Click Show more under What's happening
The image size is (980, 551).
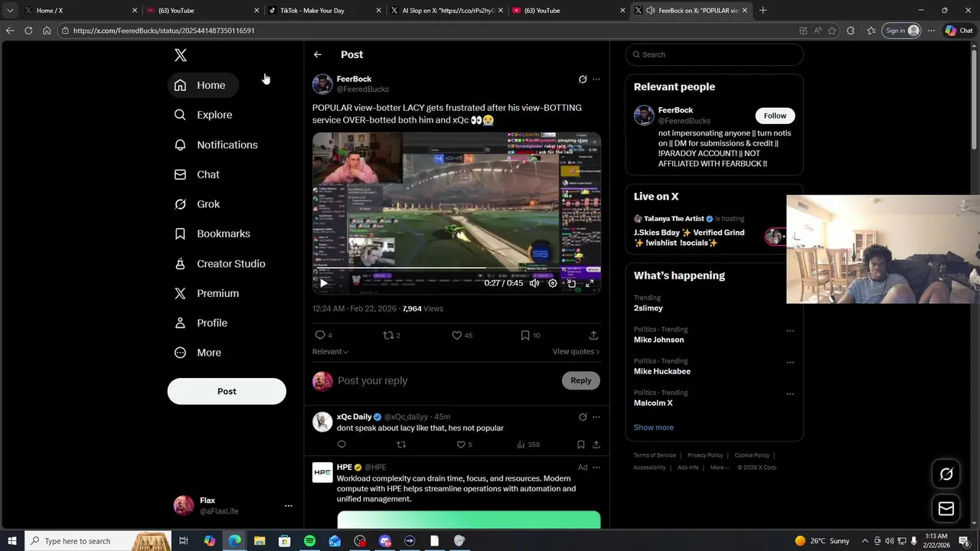tap(654, 428)
